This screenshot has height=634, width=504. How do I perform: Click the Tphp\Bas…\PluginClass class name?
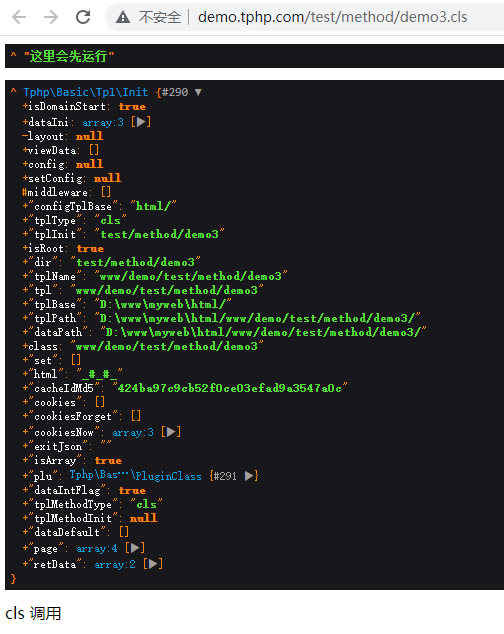pos(136,476)
